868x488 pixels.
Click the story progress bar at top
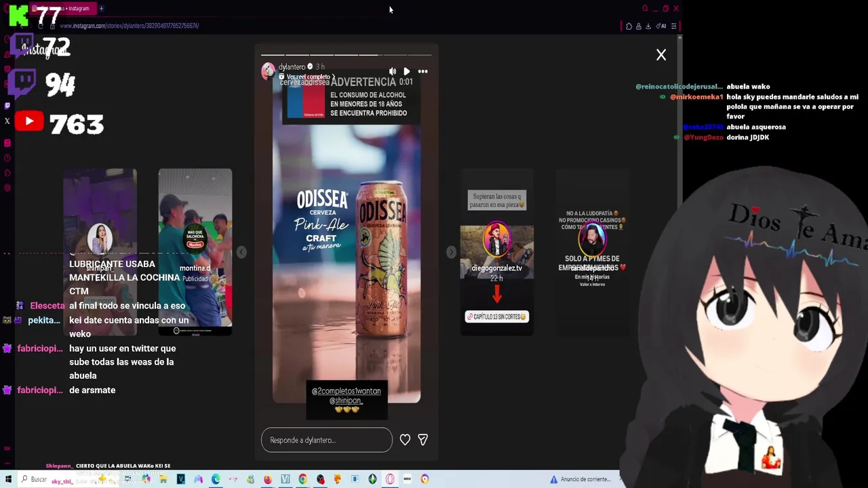point(347,54)
